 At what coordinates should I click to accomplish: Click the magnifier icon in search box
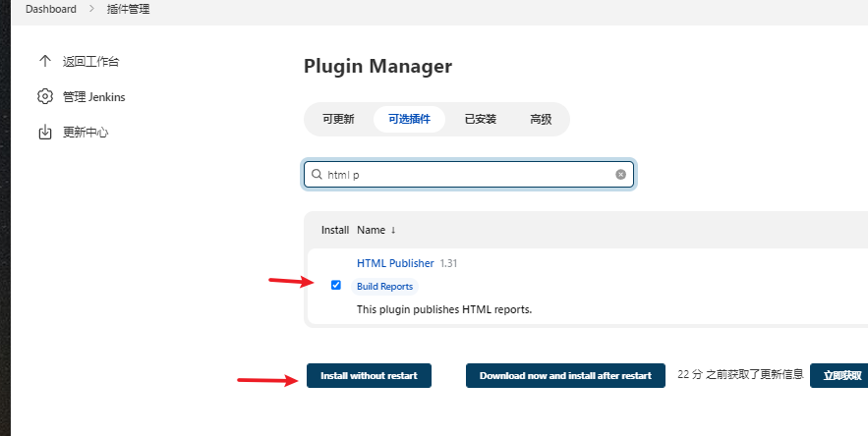[317, 174]
